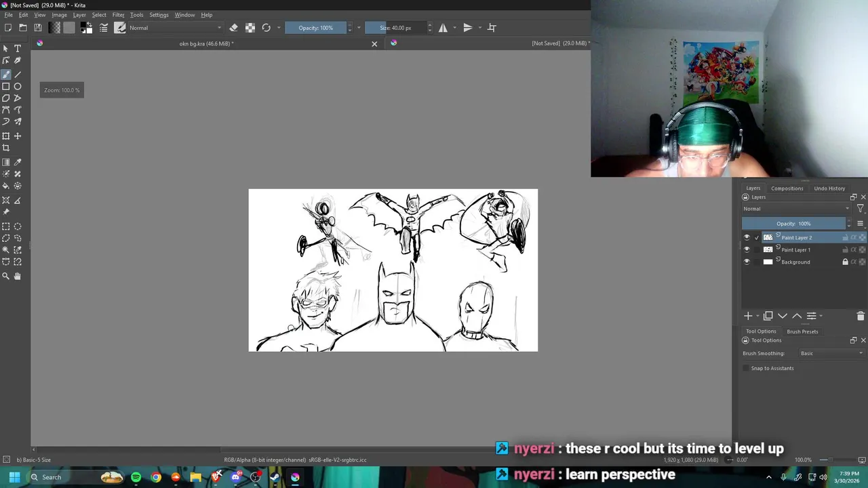Select the Move tool
Viewport: 868px width, 488px height.
[x=18, y=136]
